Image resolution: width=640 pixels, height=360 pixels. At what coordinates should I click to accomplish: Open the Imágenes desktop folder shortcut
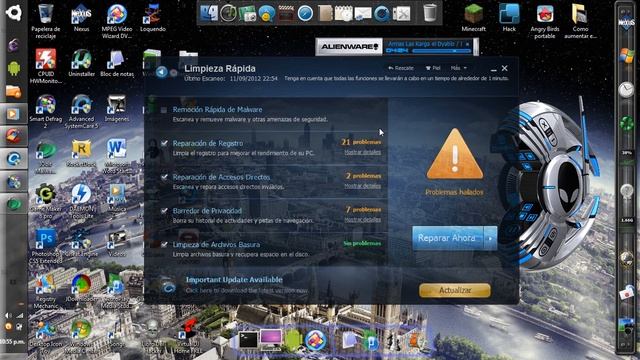(x=117, y=108)
